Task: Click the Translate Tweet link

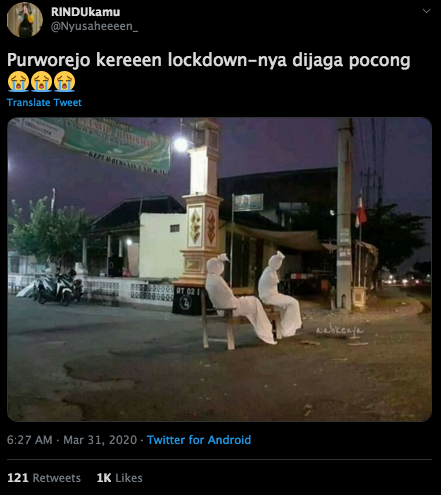Action: point(44,102)
